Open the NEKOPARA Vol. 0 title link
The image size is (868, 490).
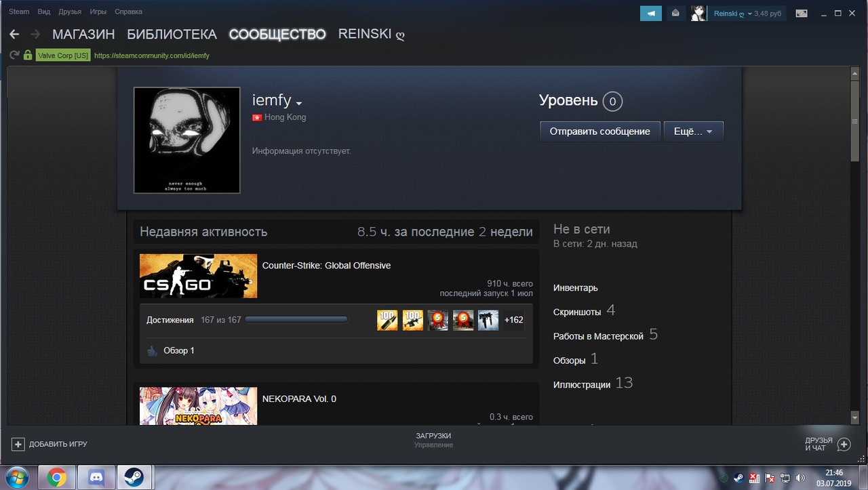299,399
